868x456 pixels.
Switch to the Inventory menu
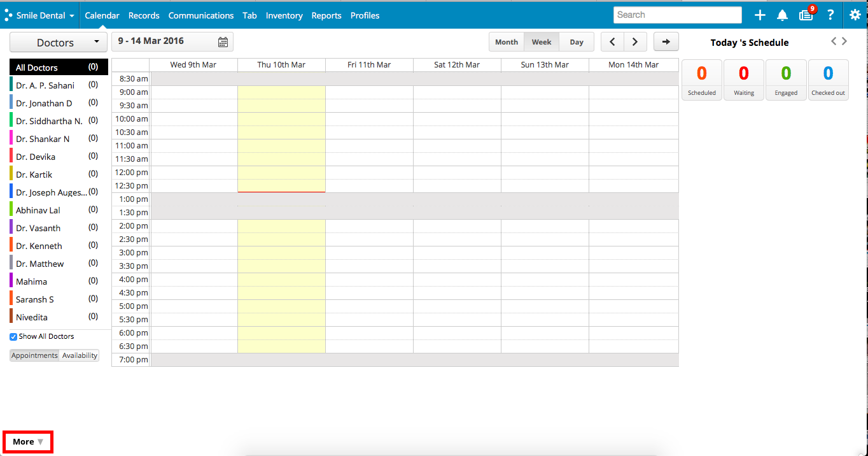coord(284,15)
